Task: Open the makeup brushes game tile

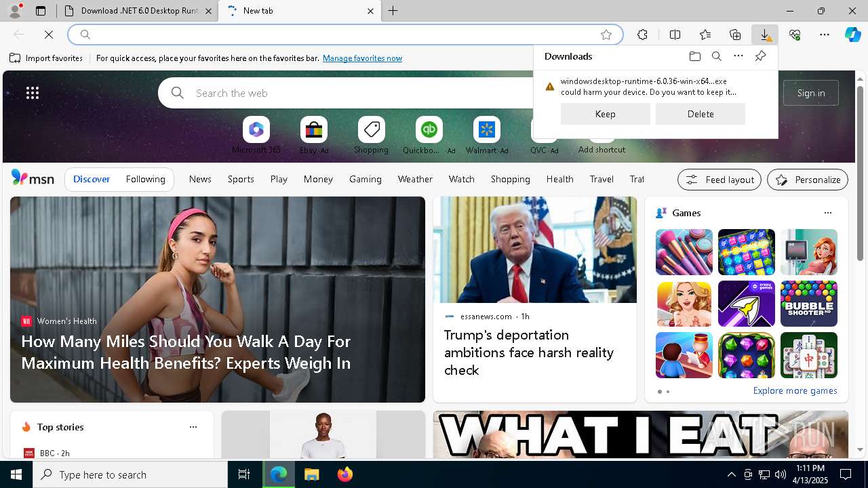Action: [684, 252]
